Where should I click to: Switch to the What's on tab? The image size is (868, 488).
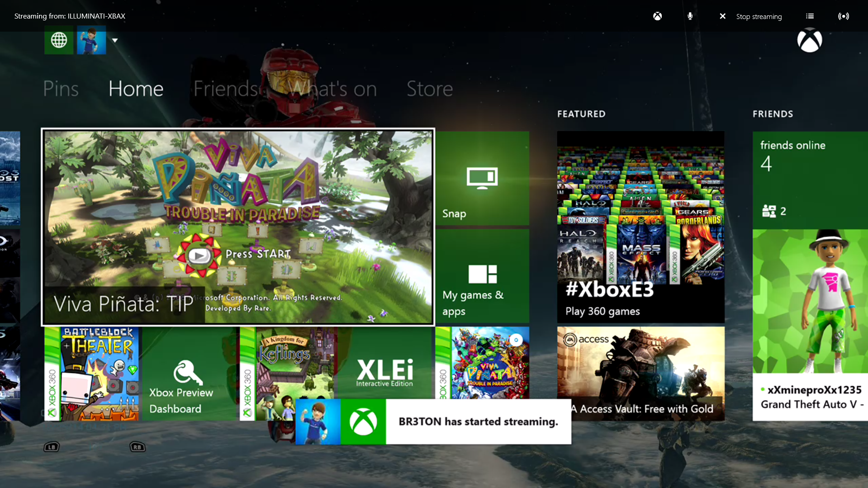[332, 89]
